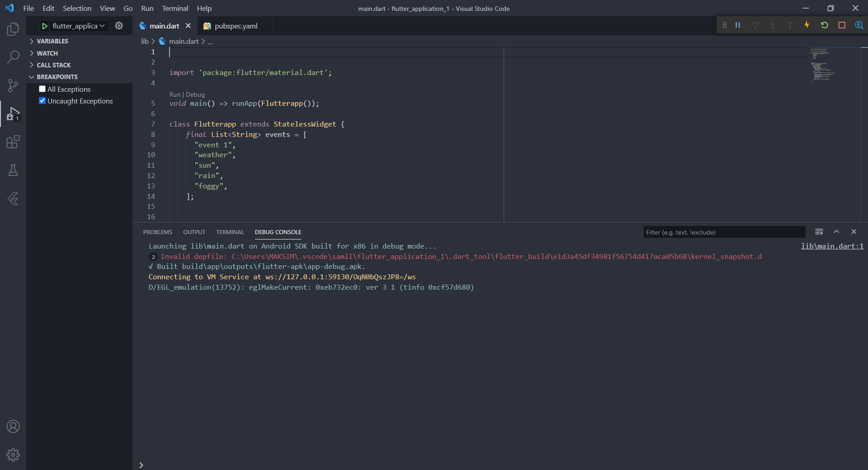Open the Accounts menu icon

point(13,426)
